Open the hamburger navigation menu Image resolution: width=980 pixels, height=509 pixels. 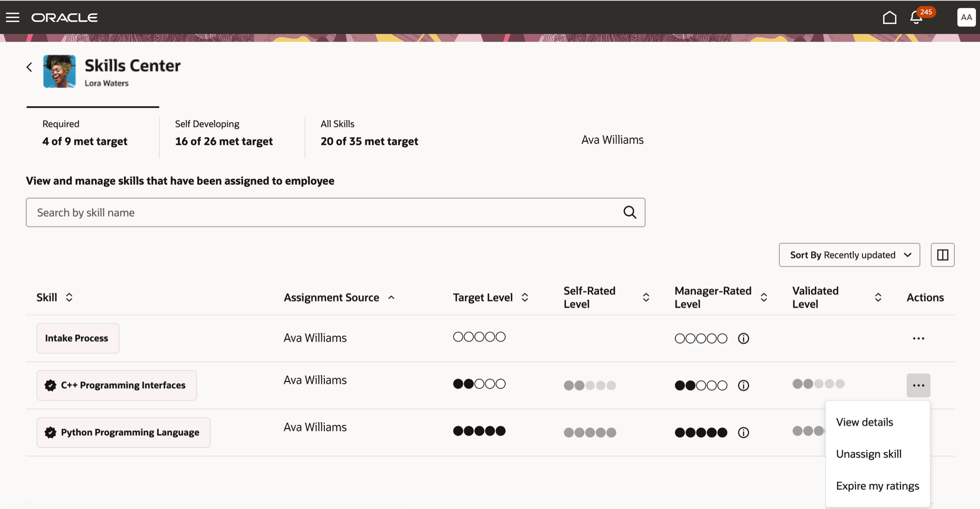[x=13, y=18]
